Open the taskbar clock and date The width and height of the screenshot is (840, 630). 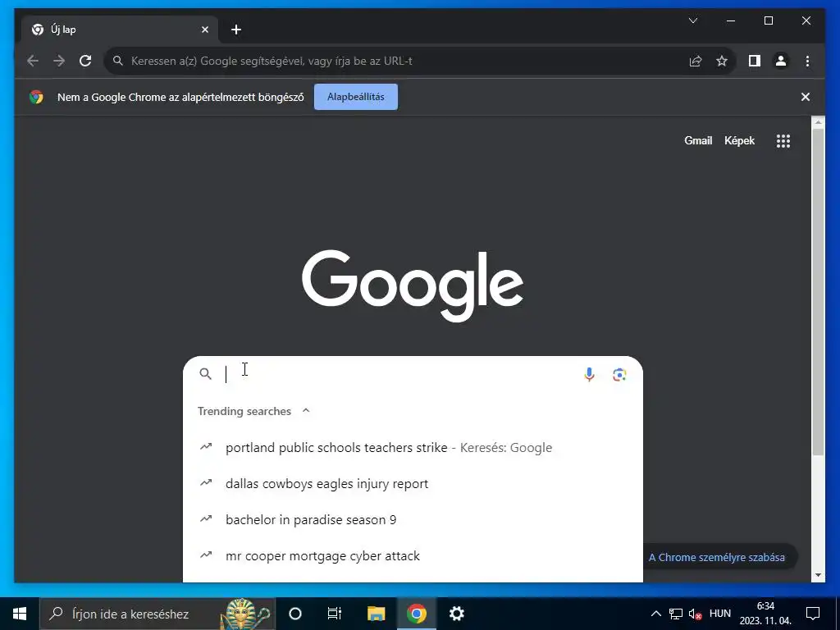tap(765, 614)
